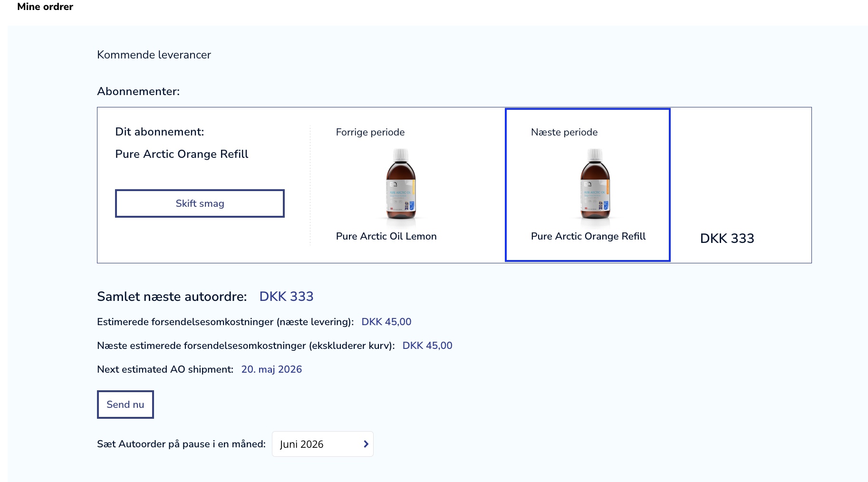Click the Skift smag button
868x482 pixels.
tap(200, 203)
